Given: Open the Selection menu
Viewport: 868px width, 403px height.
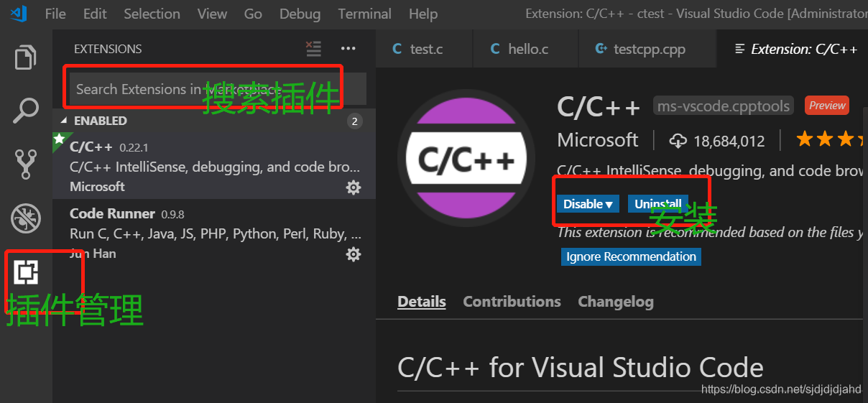Looking at the screenshot, I should (152, 14).
